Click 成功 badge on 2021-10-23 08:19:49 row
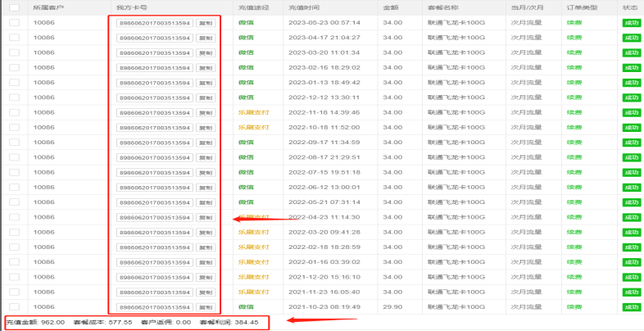This screenshot has width=644, height=331. (x=631, y=307)
